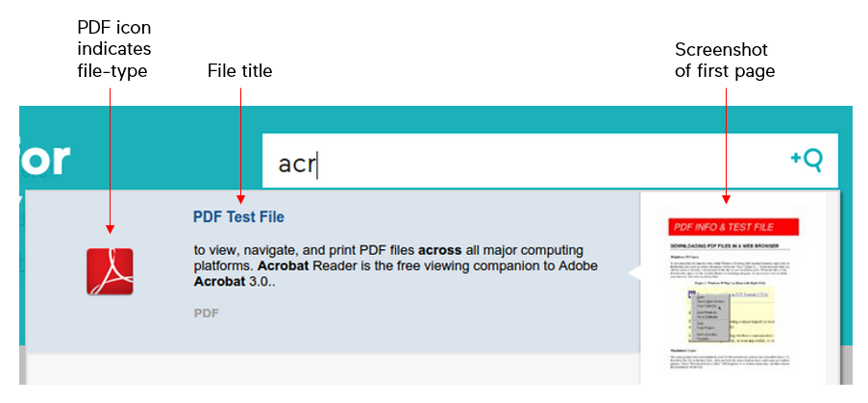This screenshot has height=403, width=868.
Task: Select the result description snippet text
Action: pos(396,265)
